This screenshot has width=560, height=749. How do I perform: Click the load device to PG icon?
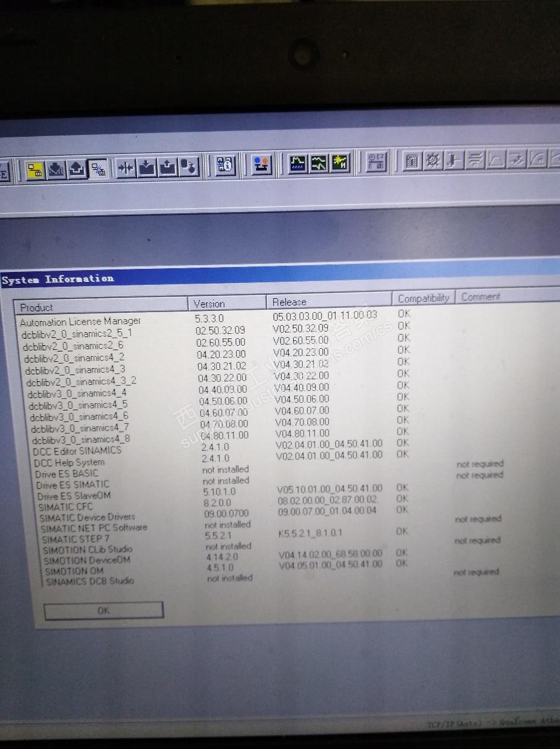(x=168, y=167)
